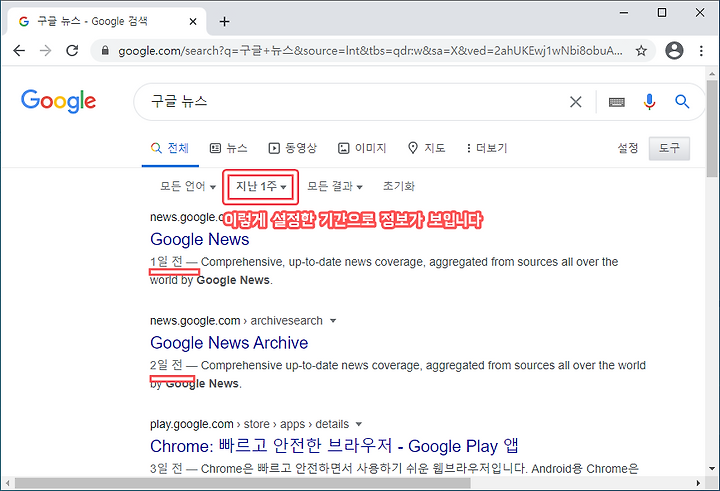Toggle the 도구 tools button
This screenshot has height=491, width=720.
tap(669, 148)
